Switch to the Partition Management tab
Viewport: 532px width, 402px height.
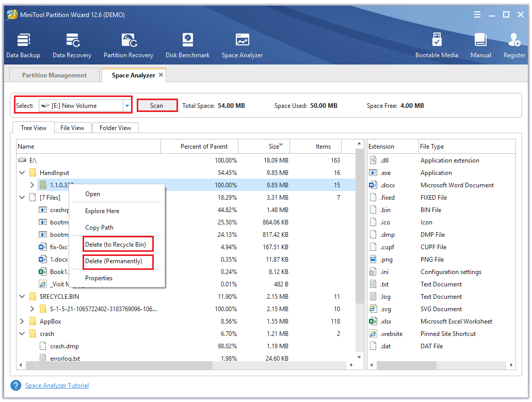(x=54, y=75)
